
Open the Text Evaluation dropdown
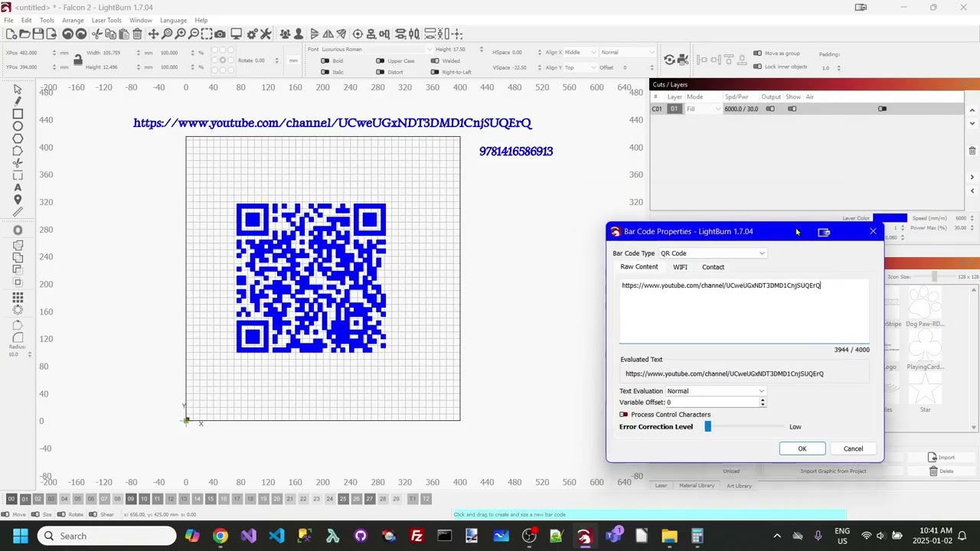[715, 391]
